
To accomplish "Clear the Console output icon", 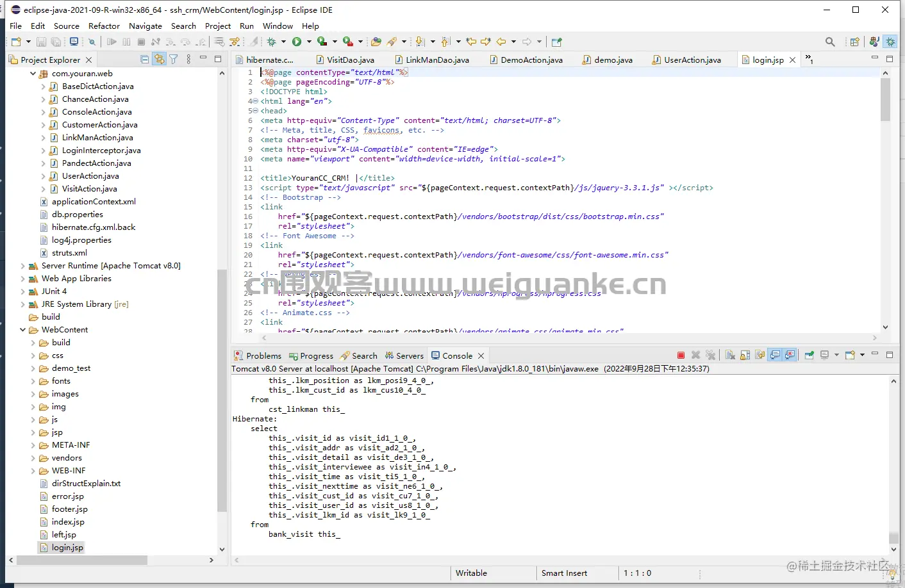I will click(730, 355).
